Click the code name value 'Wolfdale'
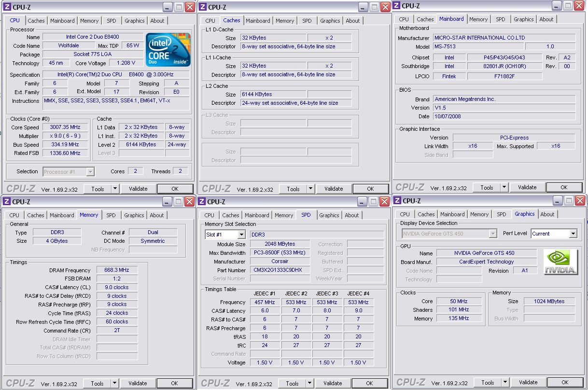Viewport: 588px width, 390px height. pos(68,45)
